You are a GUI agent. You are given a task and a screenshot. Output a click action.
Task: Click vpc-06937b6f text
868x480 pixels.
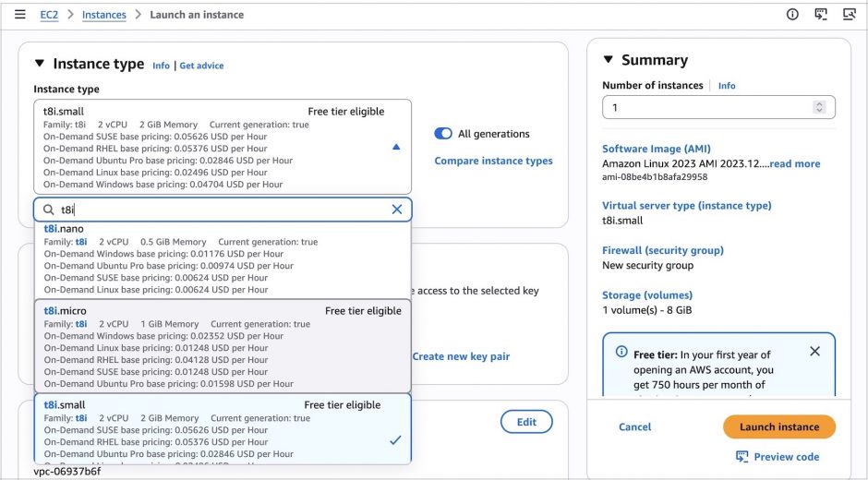point(67,472)
